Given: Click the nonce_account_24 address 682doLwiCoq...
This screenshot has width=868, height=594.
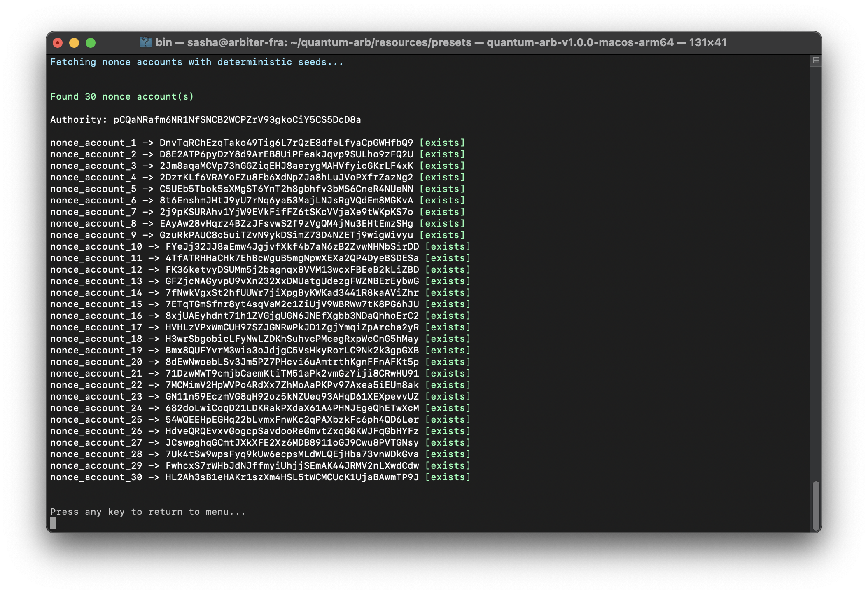Looking at the screenshot, I should (292, 408).
